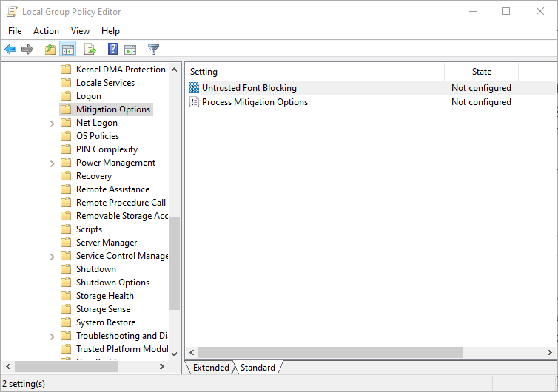This screenshot has width=558, height=392.
Task: Click the Filter funnel toolbar icon
Action: coord(153,49)
